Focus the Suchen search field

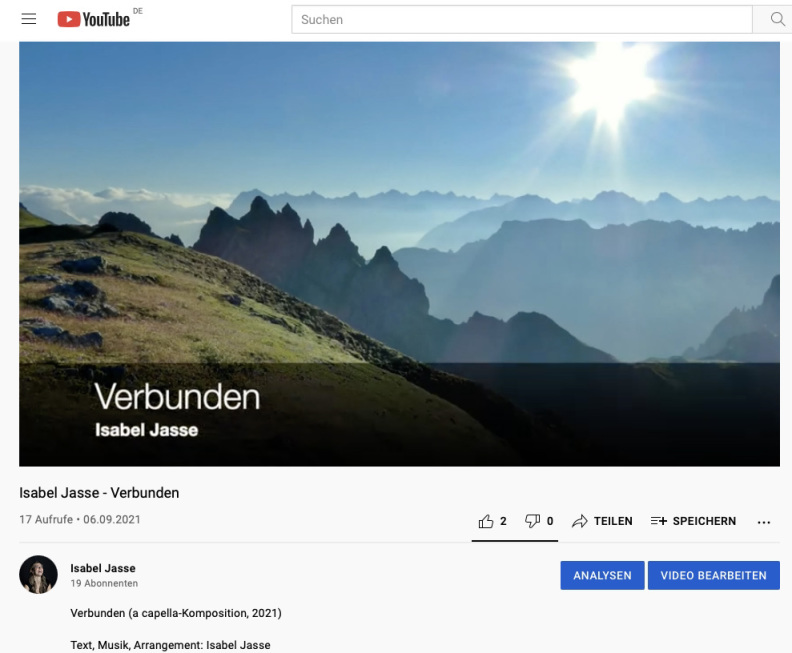point(520,19)
